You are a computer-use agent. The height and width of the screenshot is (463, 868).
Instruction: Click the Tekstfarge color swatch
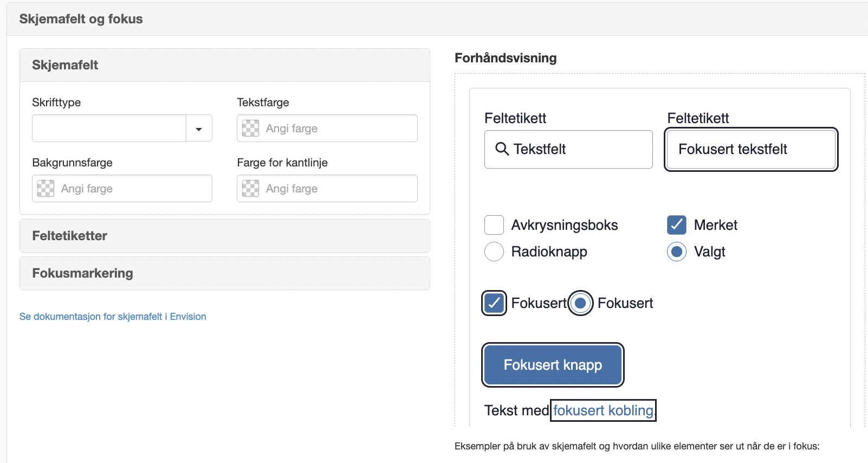(250, 128)
